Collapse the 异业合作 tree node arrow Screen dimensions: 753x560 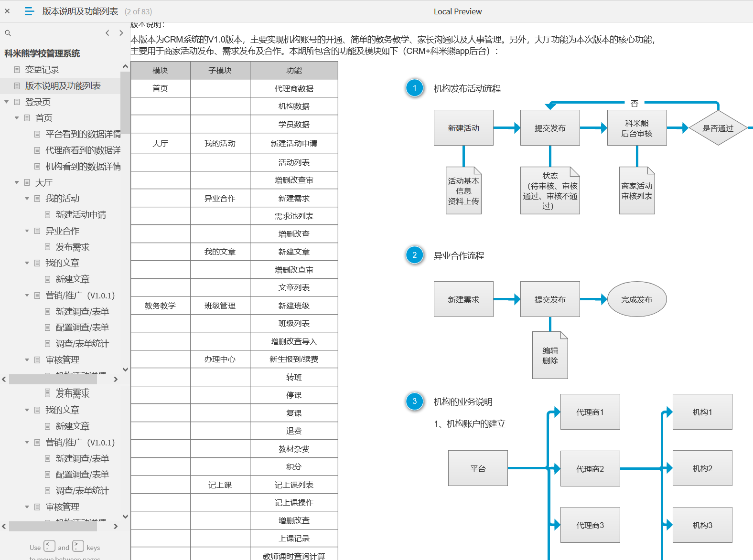point(27,231)
